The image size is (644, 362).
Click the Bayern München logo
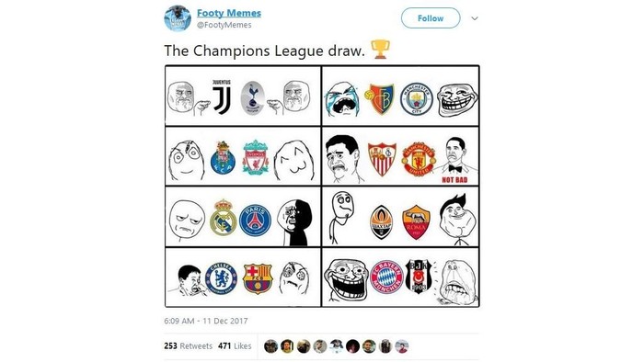[386, 277]
